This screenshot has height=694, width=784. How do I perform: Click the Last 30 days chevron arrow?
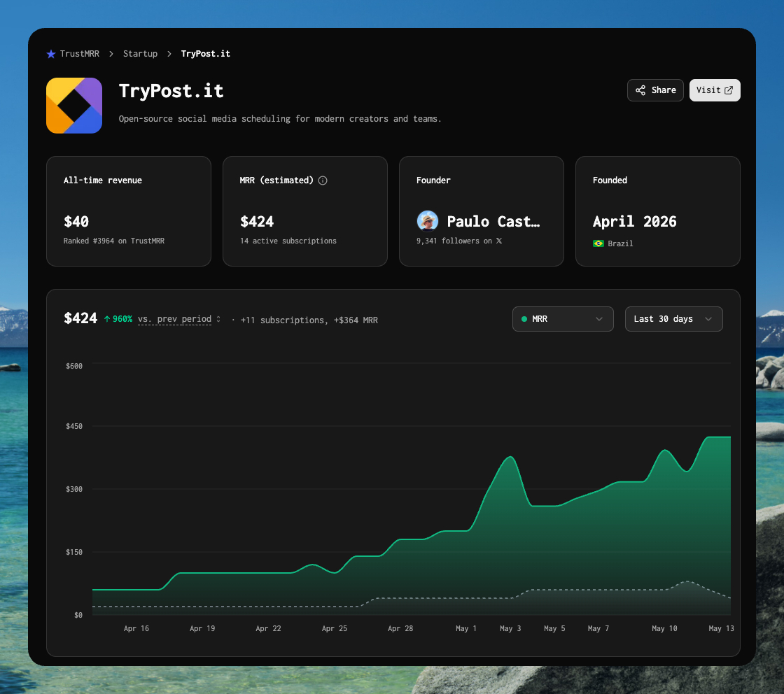click(x=708, y=319)
